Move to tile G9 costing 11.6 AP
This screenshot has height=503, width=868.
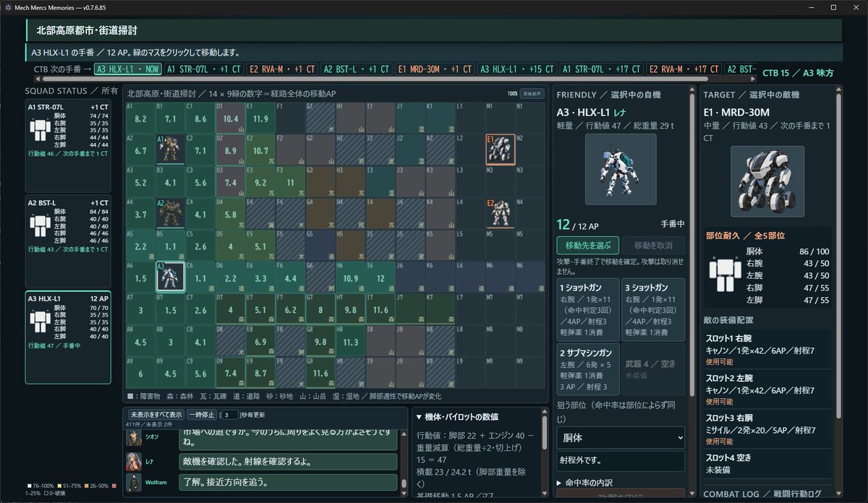[x=320, y=373]
